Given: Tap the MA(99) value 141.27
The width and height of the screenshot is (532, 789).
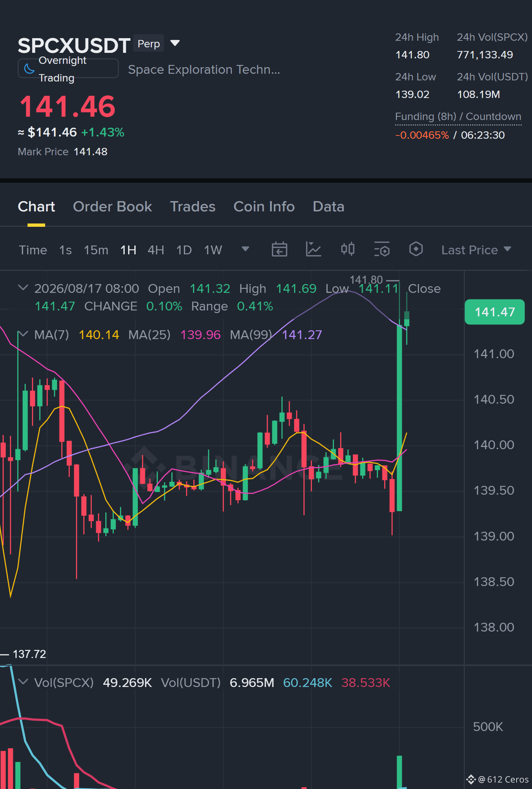Looking at the screenshot, I should coord(302,335).
